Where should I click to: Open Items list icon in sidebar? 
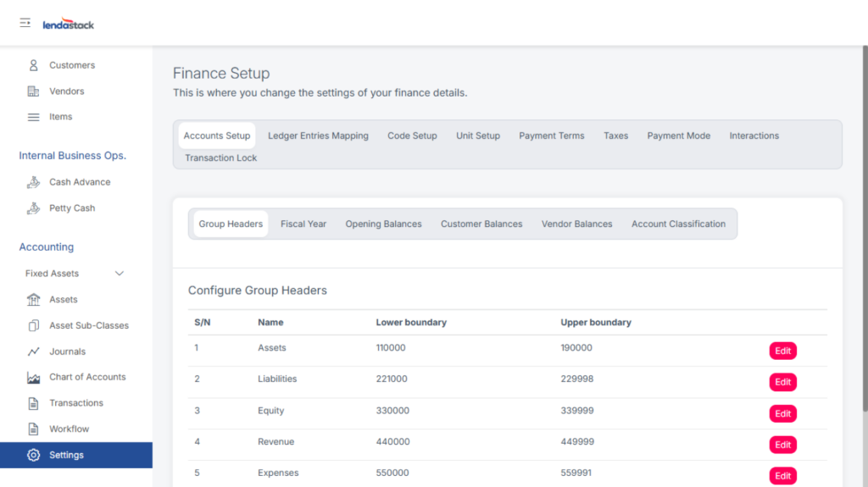pyautogui.click(x=34, y=117)
